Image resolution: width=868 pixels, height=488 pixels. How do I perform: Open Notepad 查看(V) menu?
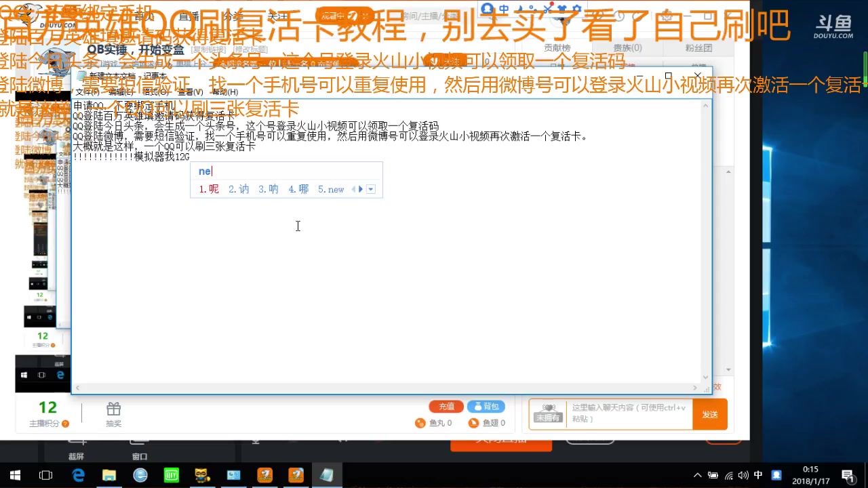(x=191, y=91)
